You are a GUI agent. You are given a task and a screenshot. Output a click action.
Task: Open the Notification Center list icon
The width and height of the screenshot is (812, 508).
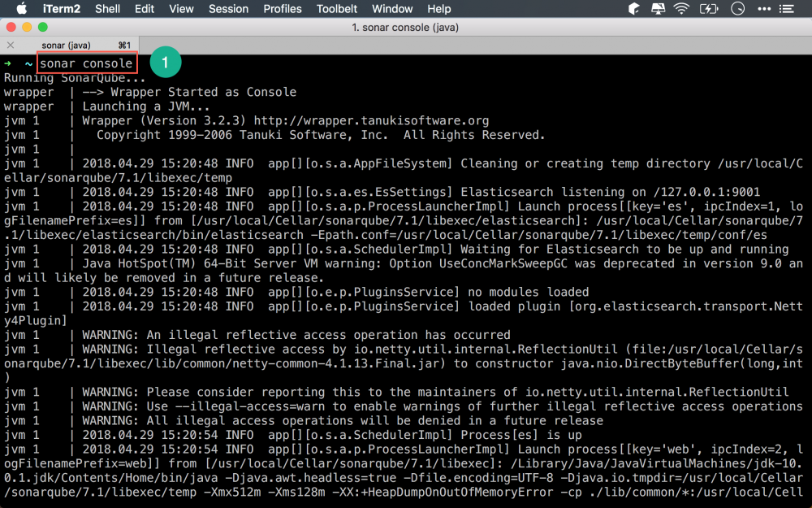[x=787, y=9]
